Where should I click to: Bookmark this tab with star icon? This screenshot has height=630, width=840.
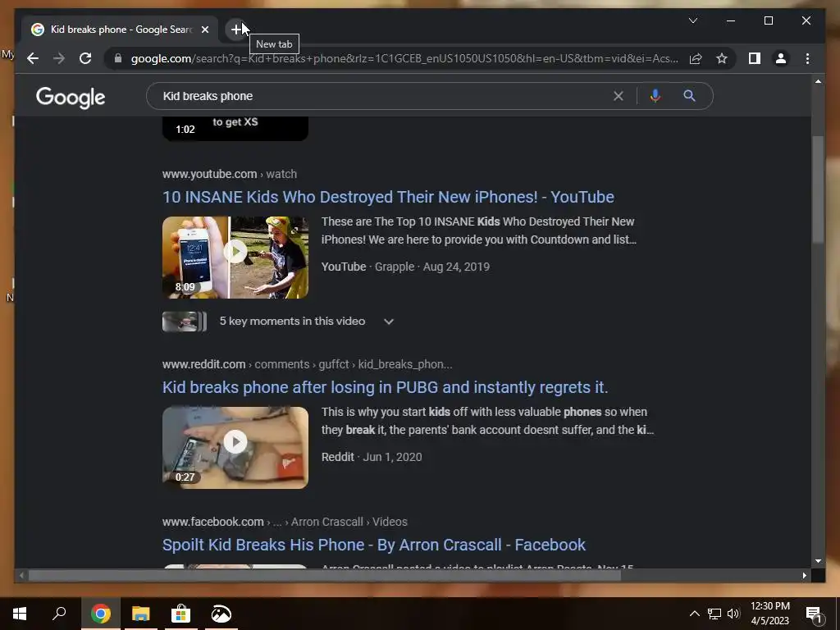[722, 58]
